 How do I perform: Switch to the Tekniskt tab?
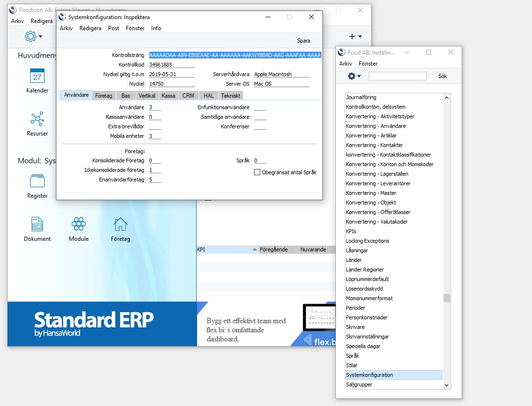point(231,96)
